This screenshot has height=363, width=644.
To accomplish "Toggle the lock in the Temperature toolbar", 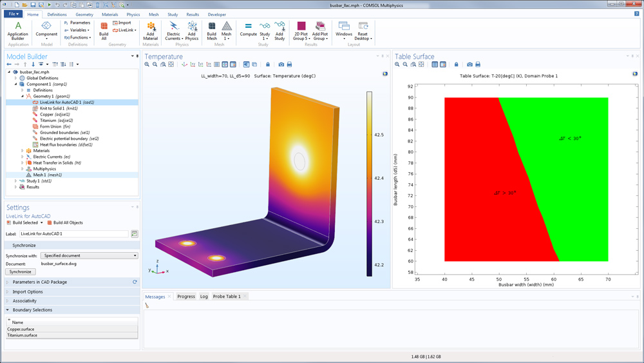I will [x=268, y=64].
